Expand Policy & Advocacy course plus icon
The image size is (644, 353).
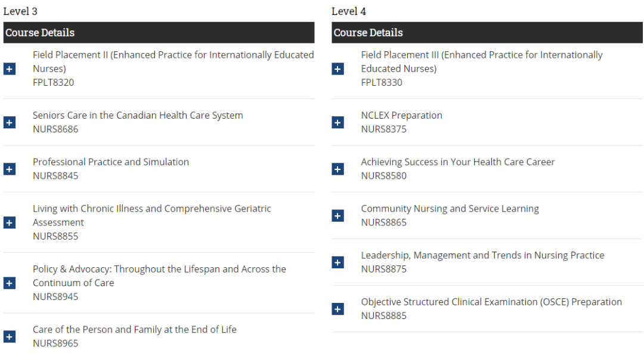[x=9, y=283]
